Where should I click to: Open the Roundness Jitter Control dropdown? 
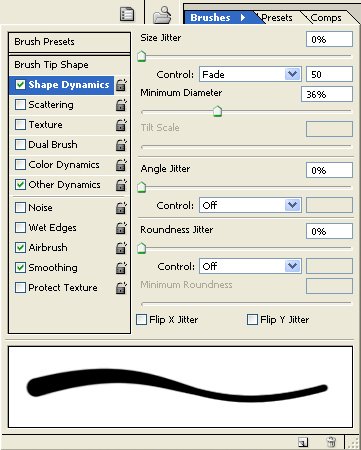click(250, 266)
